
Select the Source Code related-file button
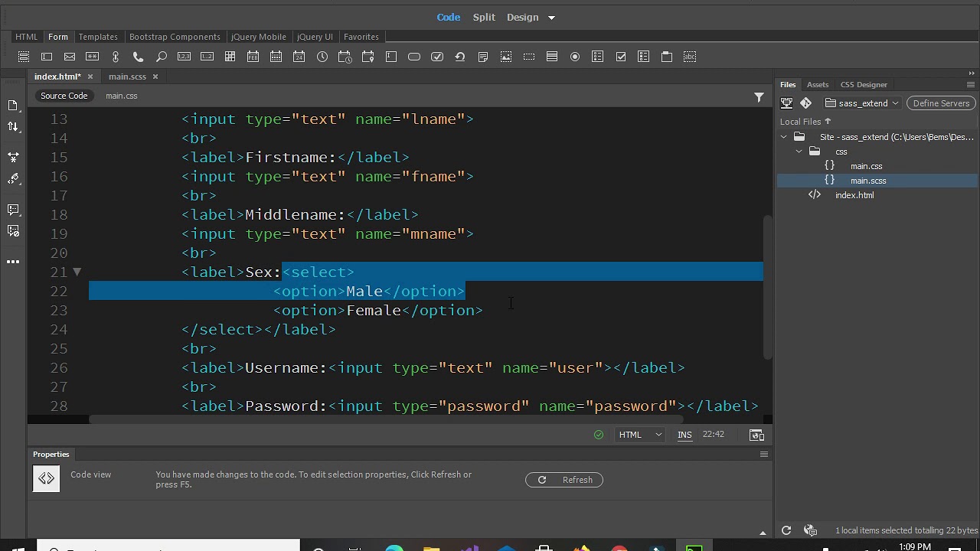[64, 96]
